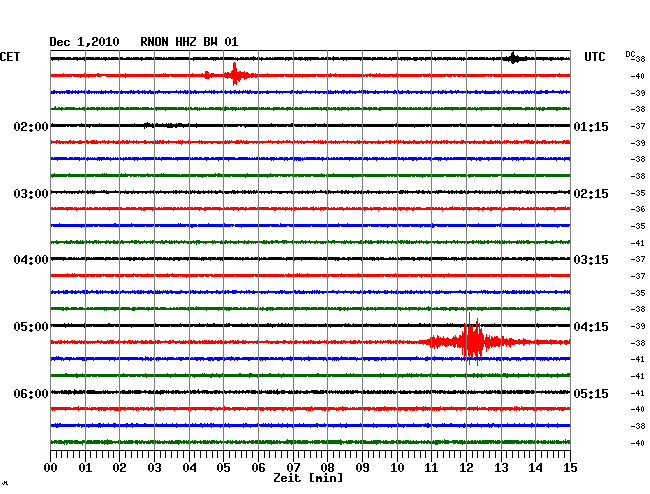Click the "CET" time zone label
Viewport: 650px width, 494px height.
[x=10, y=57]
